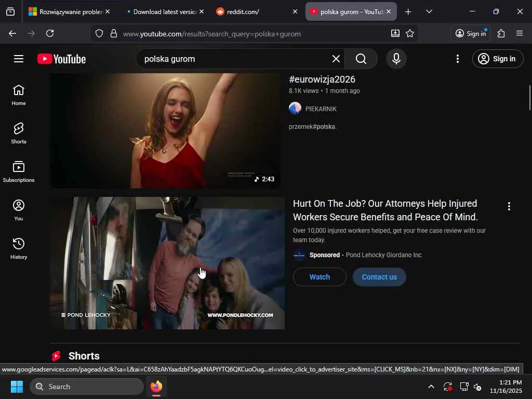Click the muted volume tray icon
Image resolution: width=532 pixels, height=399 pixels.
(x=477, y=387)
